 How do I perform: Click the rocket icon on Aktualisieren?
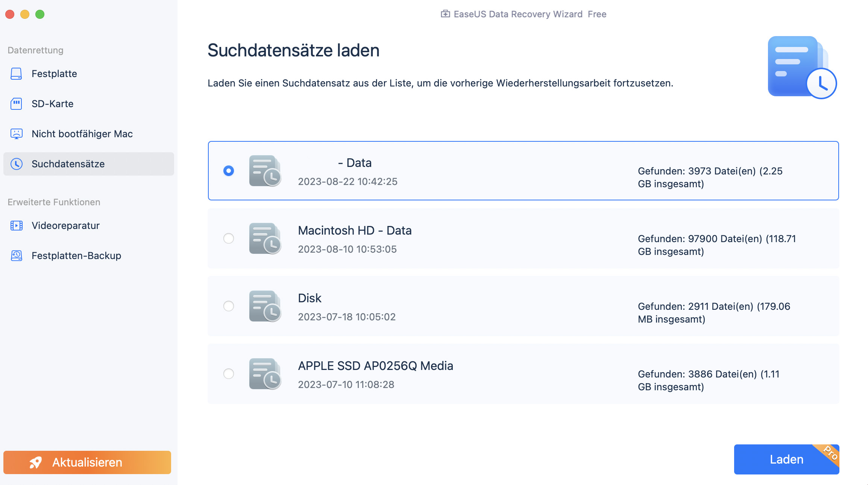pyautogui.click(x=36, y=462)
